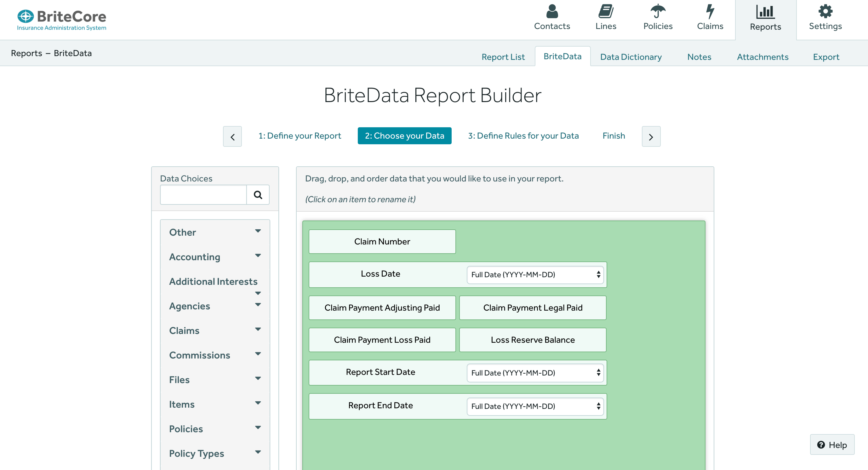
Task: Click the Lines book icon
Action: coord(606,12)
